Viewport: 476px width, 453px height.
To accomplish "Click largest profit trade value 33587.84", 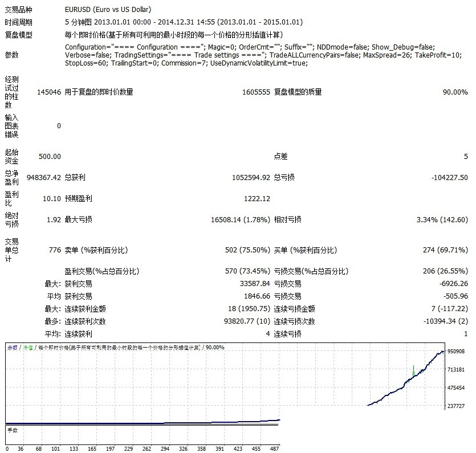I will [251, 284].
